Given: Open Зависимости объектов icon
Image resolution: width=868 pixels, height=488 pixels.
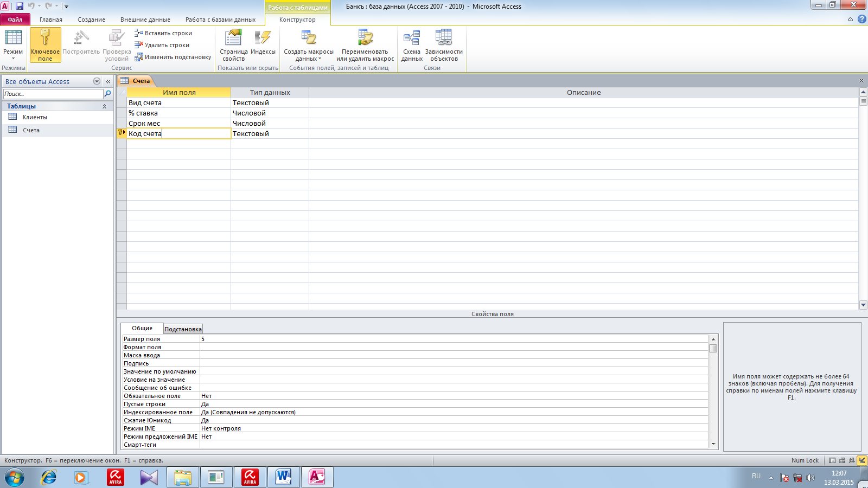Looking at the screenshot, I should tap(444, 46).
